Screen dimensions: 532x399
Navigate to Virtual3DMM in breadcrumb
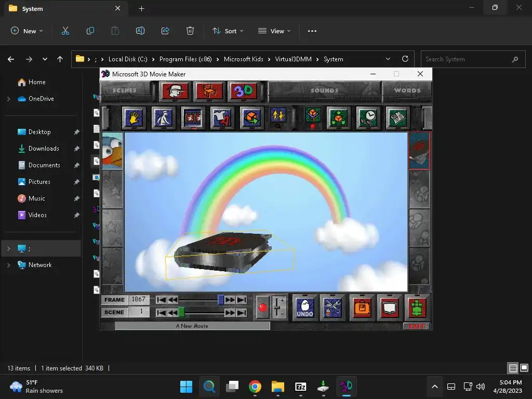tap(293, 59)
